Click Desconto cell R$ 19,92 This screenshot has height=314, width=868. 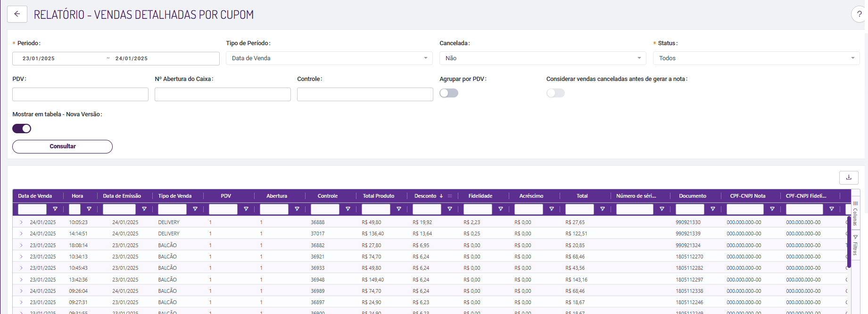click(x=422, y=222)
